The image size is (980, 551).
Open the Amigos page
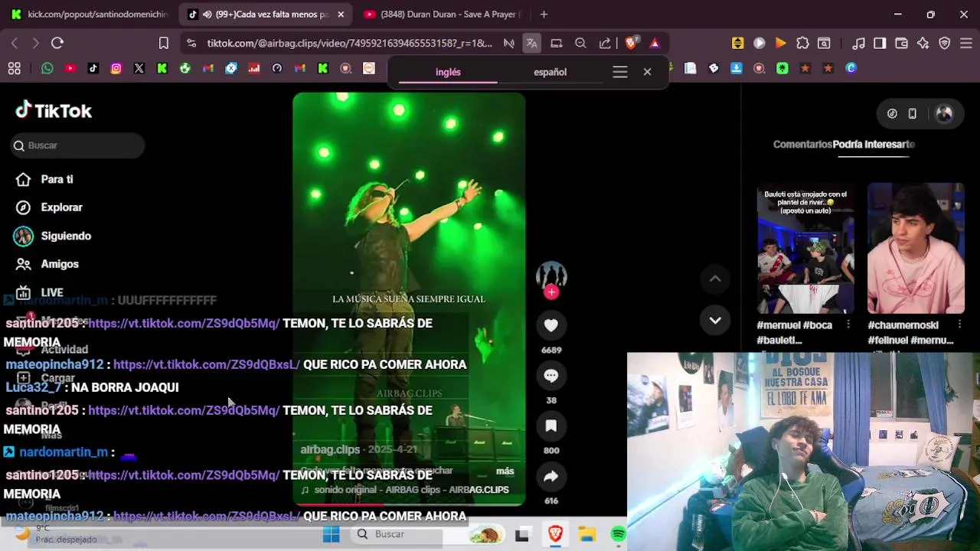coord(48,264)
